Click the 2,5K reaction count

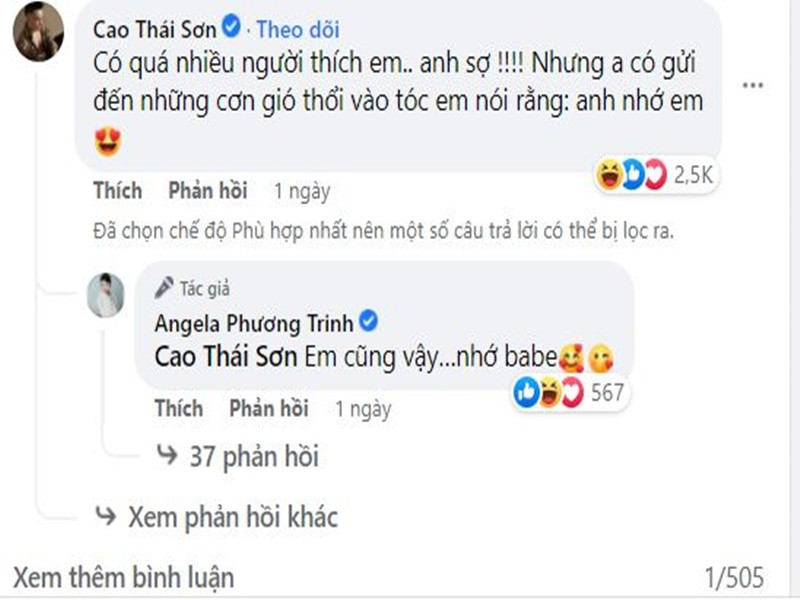(x=693, y=172)
